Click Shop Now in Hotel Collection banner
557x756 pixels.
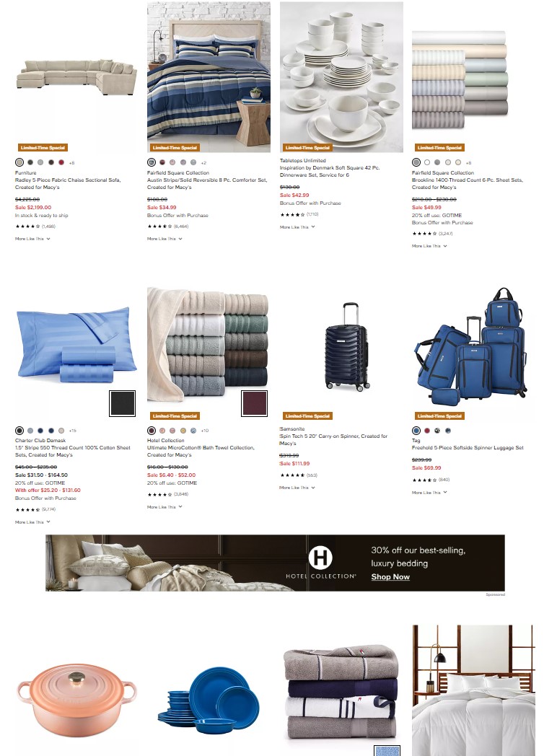(x=390, y=576)
